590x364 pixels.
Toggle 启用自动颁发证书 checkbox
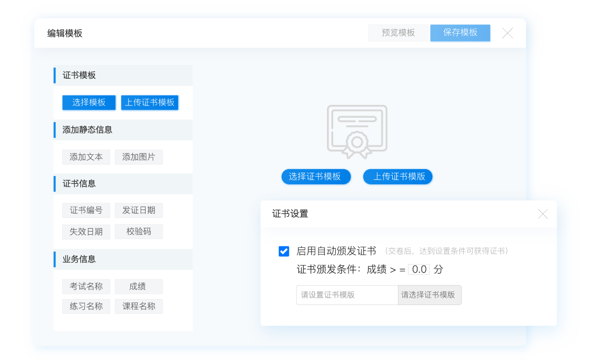(284, 251)
